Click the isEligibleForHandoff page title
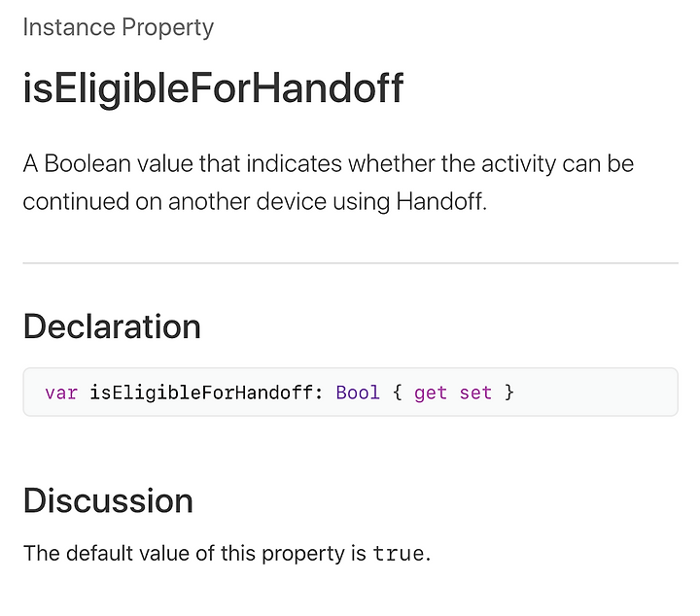Image resolution: width=700 pixels, height=616 pixels. point(213,88)
